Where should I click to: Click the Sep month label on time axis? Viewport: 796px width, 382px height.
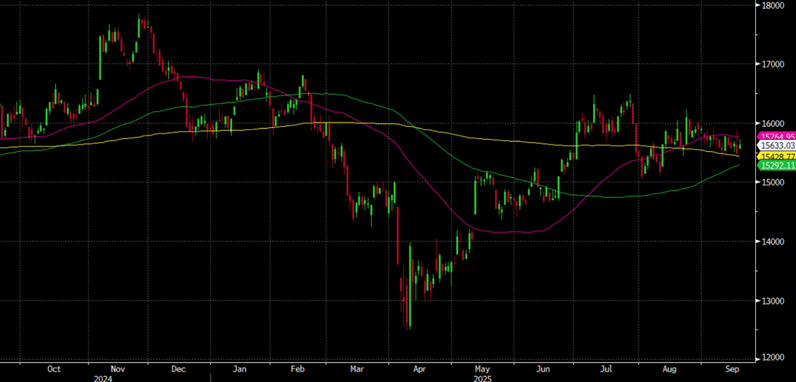coord(732,369)
